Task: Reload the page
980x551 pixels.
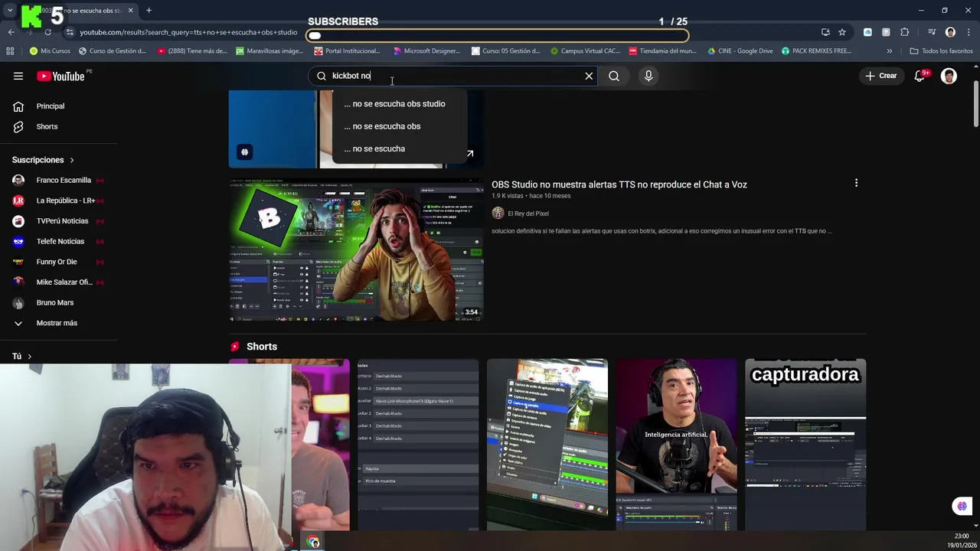Action: coord(47,32)
